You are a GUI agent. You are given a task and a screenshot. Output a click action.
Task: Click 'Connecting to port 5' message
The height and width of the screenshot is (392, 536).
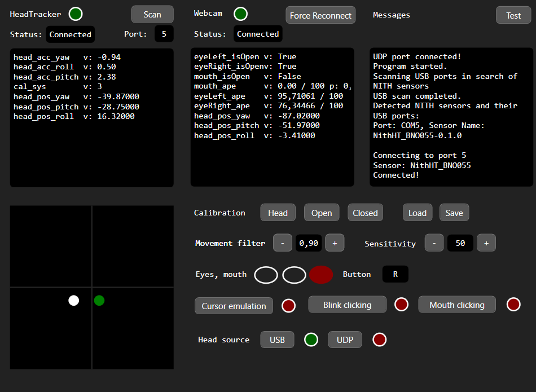420,155
